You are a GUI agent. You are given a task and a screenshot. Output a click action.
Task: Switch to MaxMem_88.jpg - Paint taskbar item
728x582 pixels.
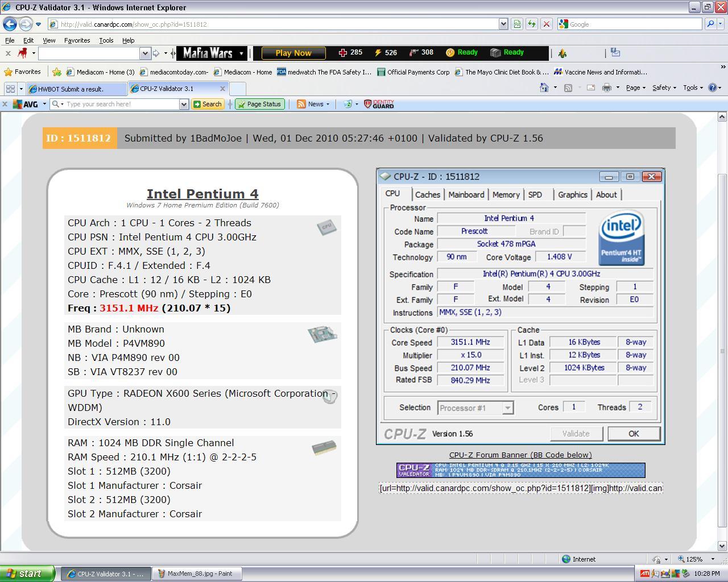[x=197, y=573]
